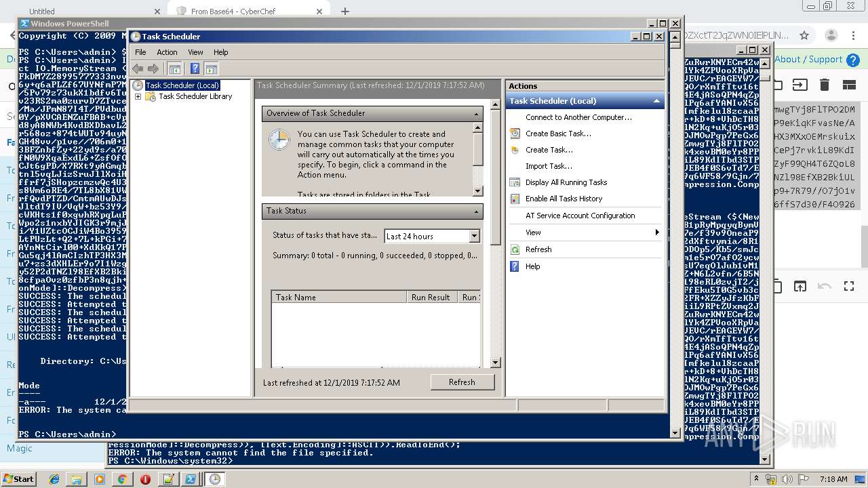Open Chrome three-dot menu
Image resolution: width=868 pixels, height=488 pixels.
tap(853, 35)
